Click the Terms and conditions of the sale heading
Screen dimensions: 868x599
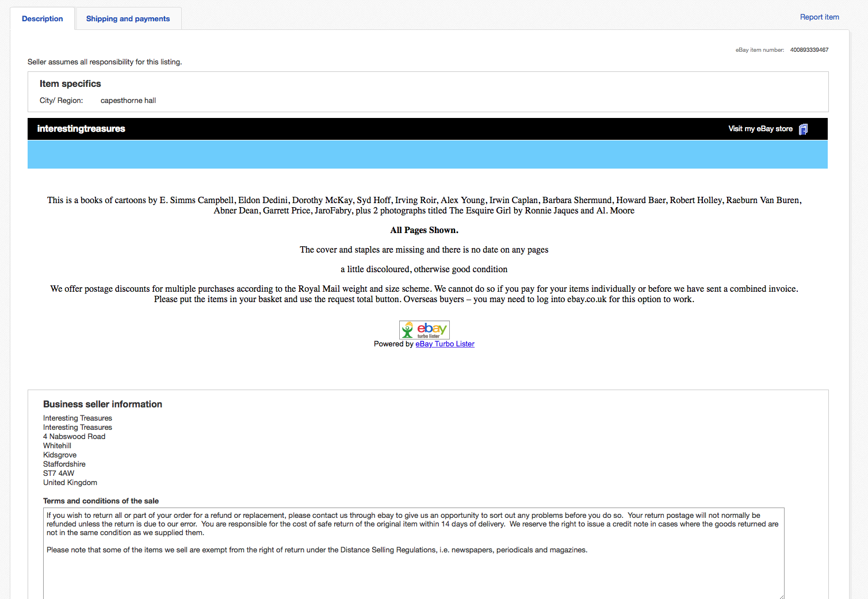point(101,501)
